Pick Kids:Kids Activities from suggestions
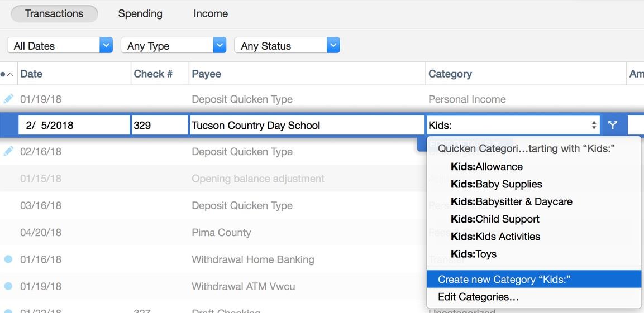This screenshot has height=313, width=644. pyautogui.click(x=495, y=237)
